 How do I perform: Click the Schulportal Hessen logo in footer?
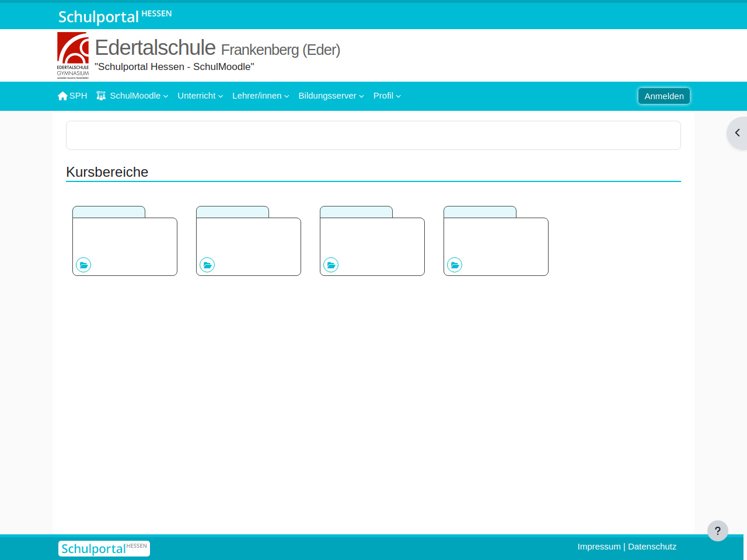pos(104,548)
